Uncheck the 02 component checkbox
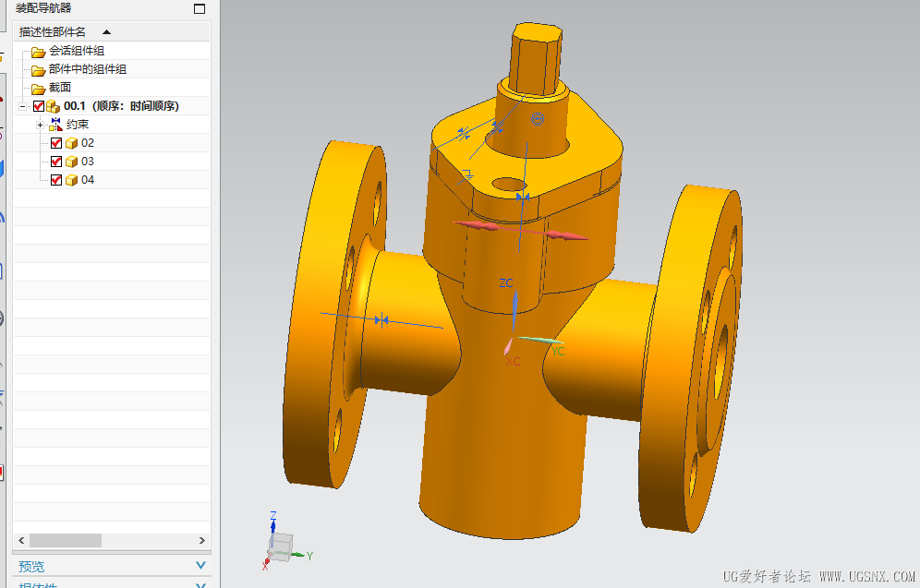Screen dimensions: 920x588 coord(56,143)
